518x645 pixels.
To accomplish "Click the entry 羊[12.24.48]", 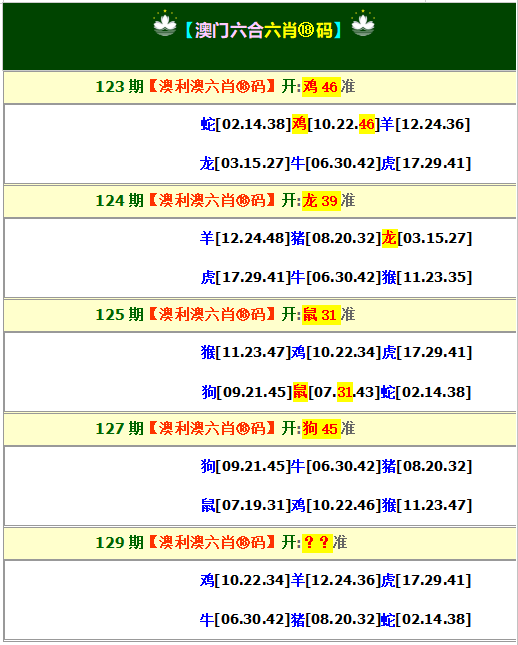I will pyautogui.click(x=245, y=238).
